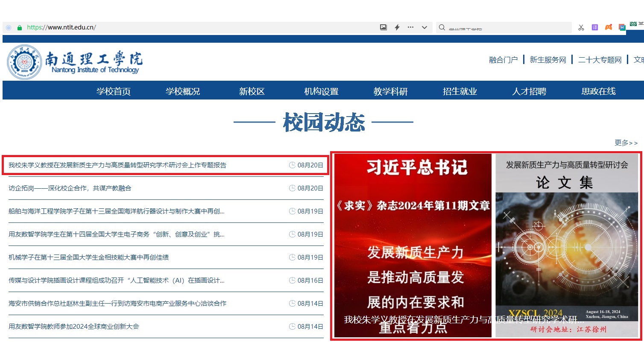Open the 用友数智学院教师 全球商业创新大会 article
Viewport: 644px width, 345px height.
click(x=74, y=327)
